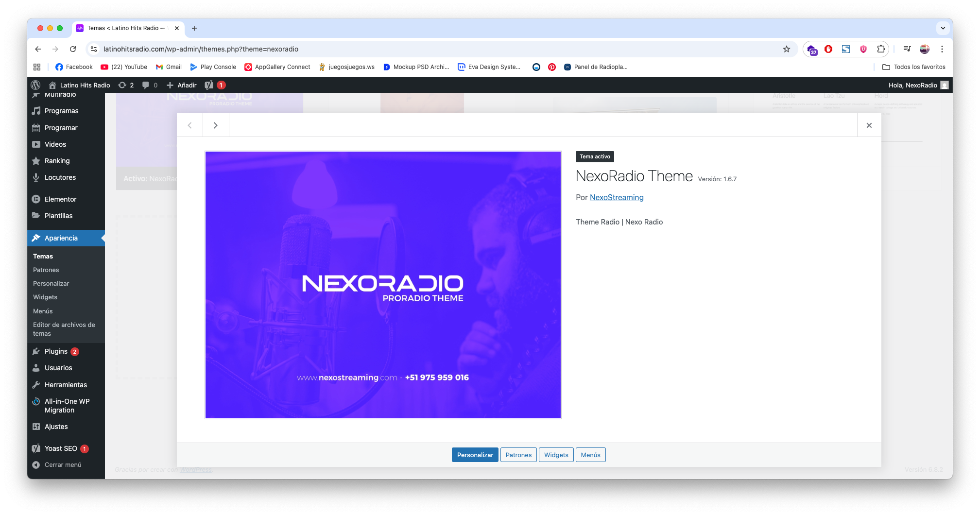The image size is (980, 515).
Task: Click the comments bubble icon
Action: point(146,85)
